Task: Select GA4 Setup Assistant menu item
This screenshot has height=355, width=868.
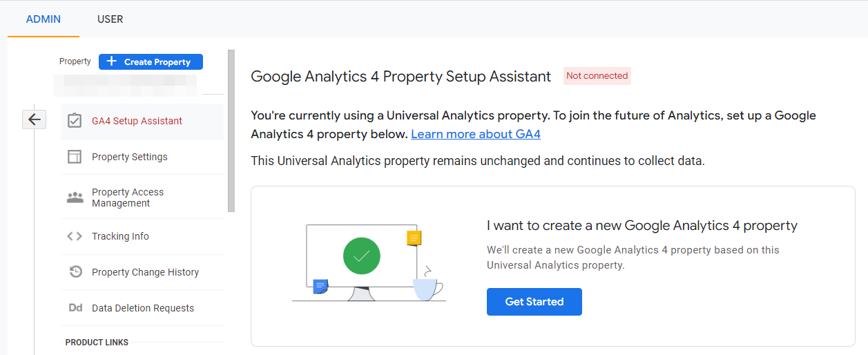Action: 137,121
